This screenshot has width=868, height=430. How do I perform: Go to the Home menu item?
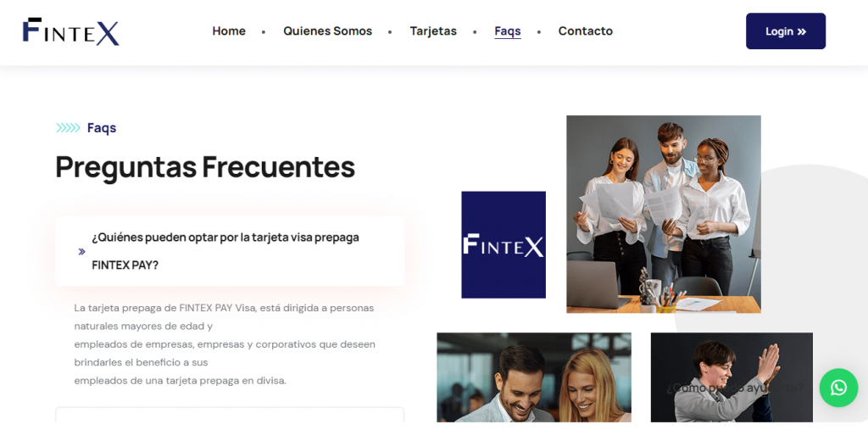pos(229,31)
